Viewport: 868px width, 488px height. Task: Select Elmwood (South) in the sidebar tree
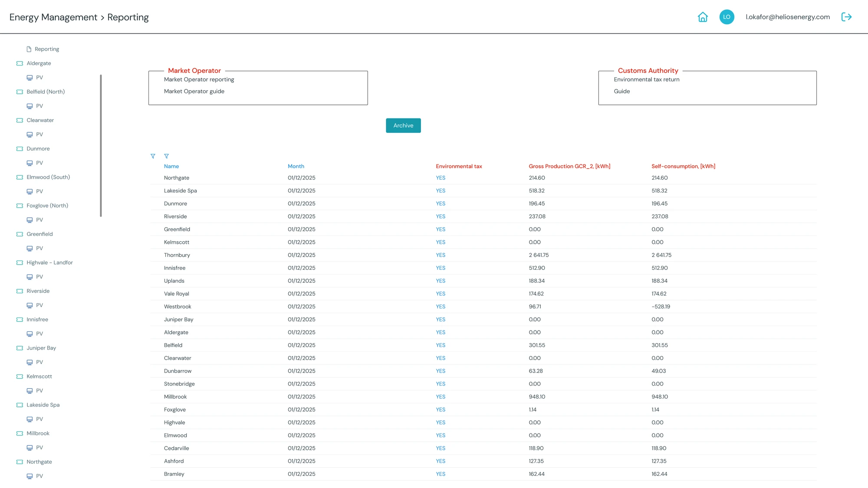coord(48,177)
